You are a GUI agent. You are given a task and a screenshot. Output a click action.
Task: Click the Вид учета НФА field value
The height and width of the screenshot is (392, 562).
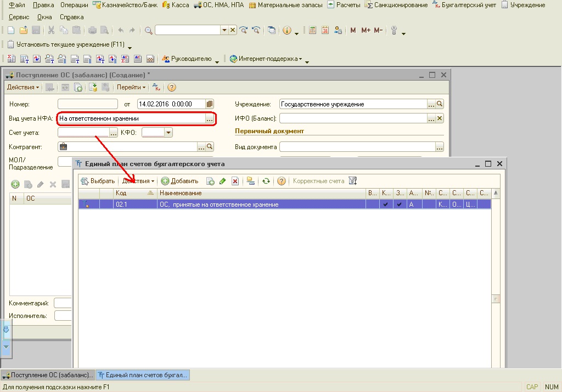coord(132,118)
